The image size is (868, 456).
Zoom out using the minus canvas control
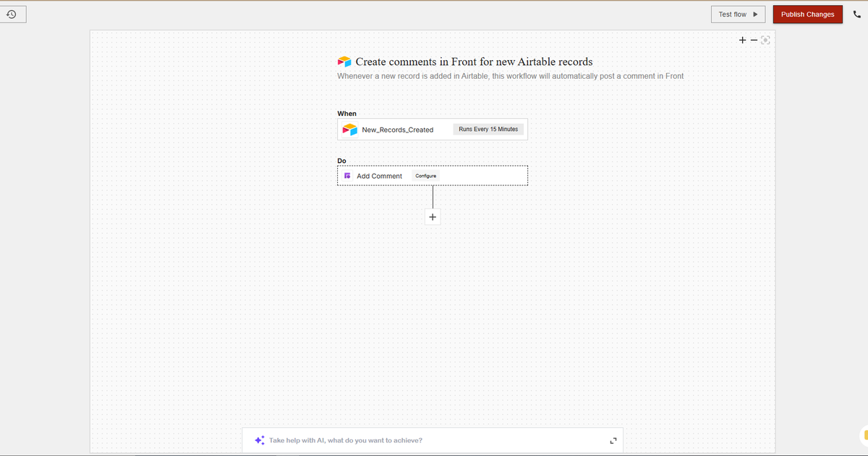754,40
